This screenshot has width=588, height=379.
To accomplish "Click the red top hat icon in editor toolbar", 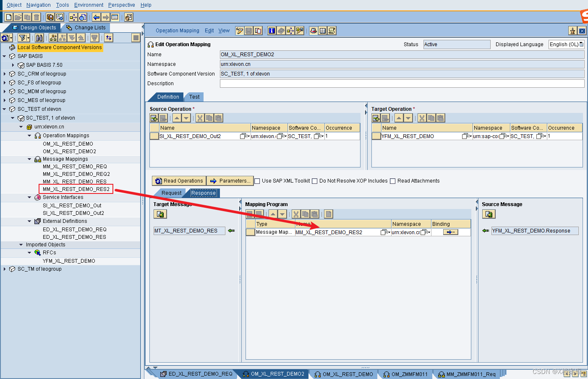I will 314,31.
